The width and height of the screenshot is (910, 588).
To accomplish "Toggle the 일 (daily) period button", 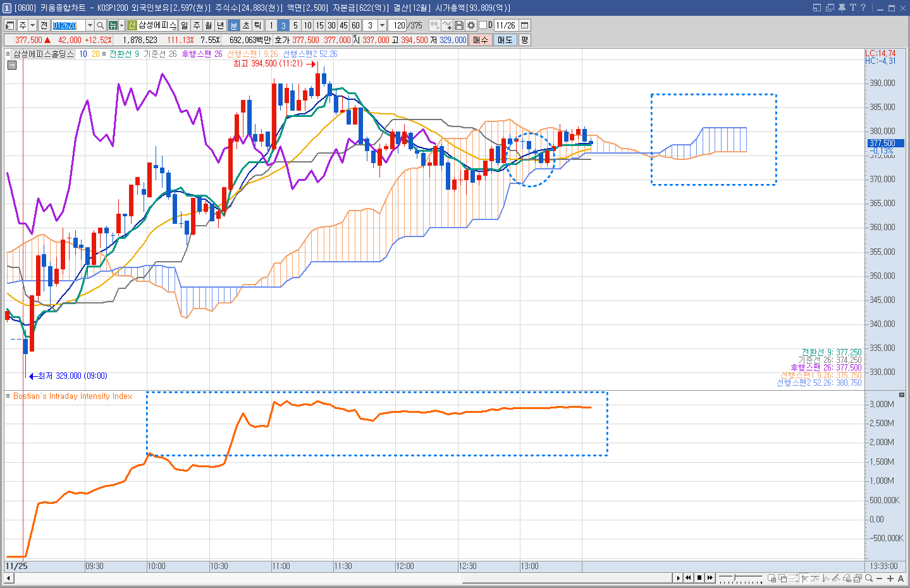I will pyautogui.click(x=184, y=25).
